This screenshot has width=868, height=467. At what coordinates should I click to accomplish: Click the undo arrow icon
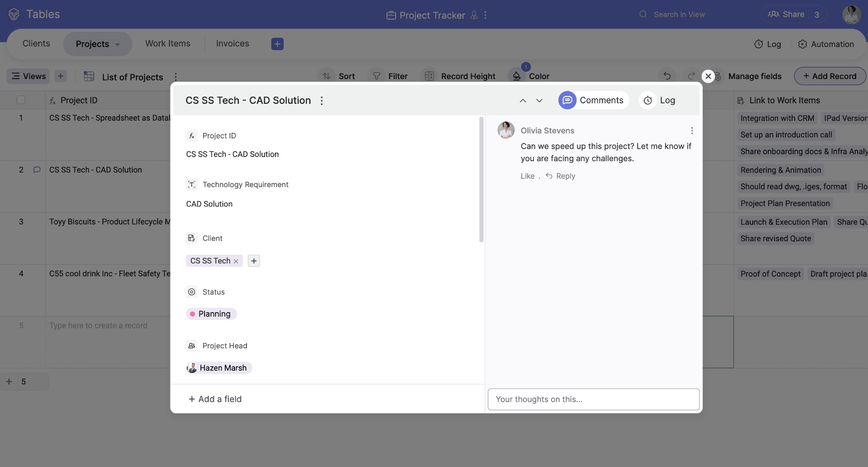pos(667,76)
